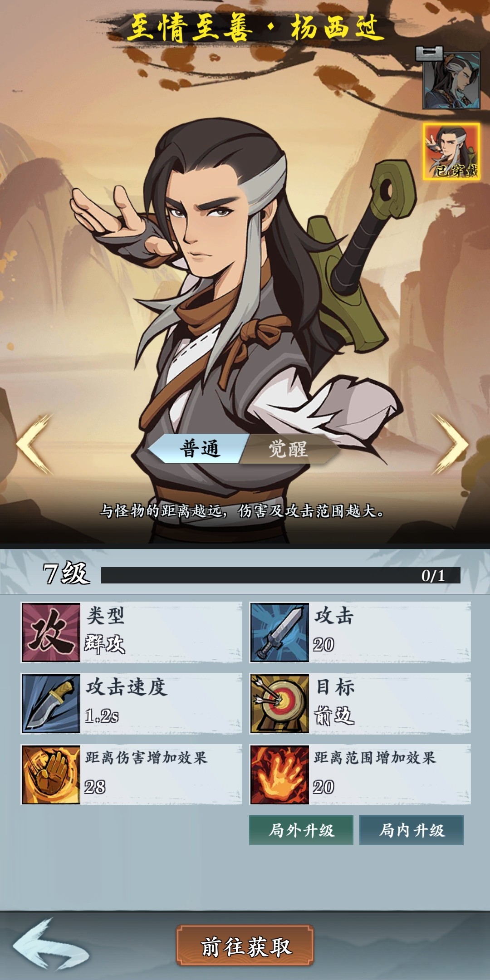Show previous character with left chevron
The image size is (490, 980).
tap(35, 445)
